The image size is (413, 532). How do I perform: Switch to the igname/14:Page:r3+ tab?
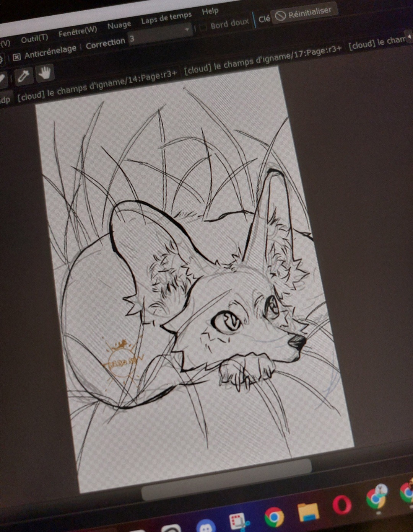pyautogui.click(x=97, y=85)
